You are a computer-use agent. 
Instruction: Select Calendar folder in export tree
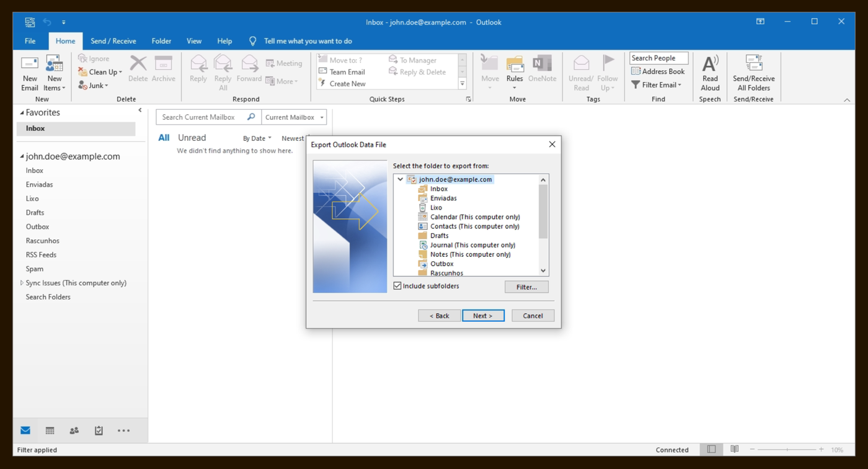pyautogui.click(x=475, y=217)
